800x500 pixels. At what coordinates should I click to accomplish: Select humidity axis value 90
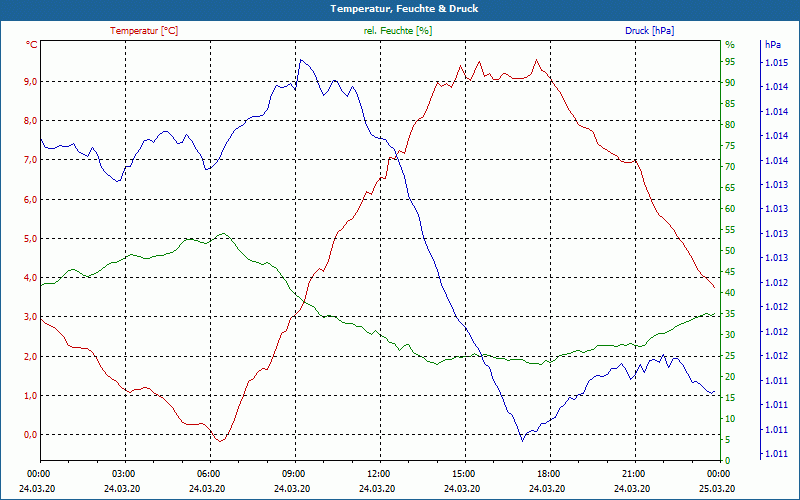pos(730,83)
